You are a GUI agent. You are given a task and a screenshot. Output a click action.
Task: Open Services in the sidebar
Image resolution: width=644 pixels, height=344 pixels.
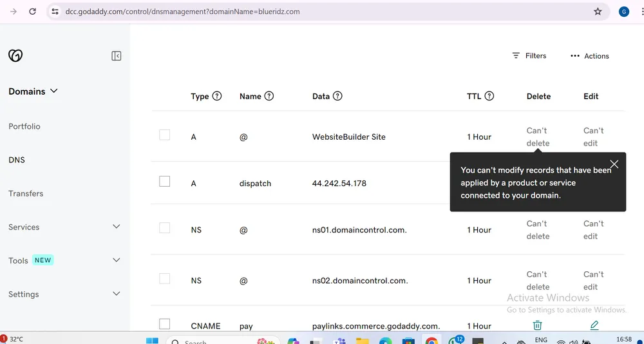[24, 227]
